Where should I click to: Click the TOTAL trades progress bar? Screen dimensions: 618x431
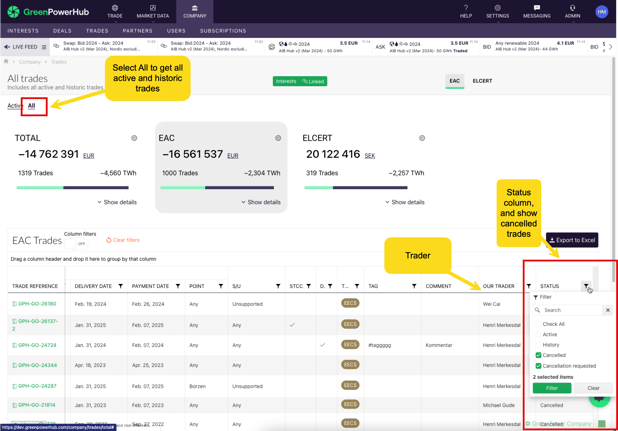pos(73,188)
